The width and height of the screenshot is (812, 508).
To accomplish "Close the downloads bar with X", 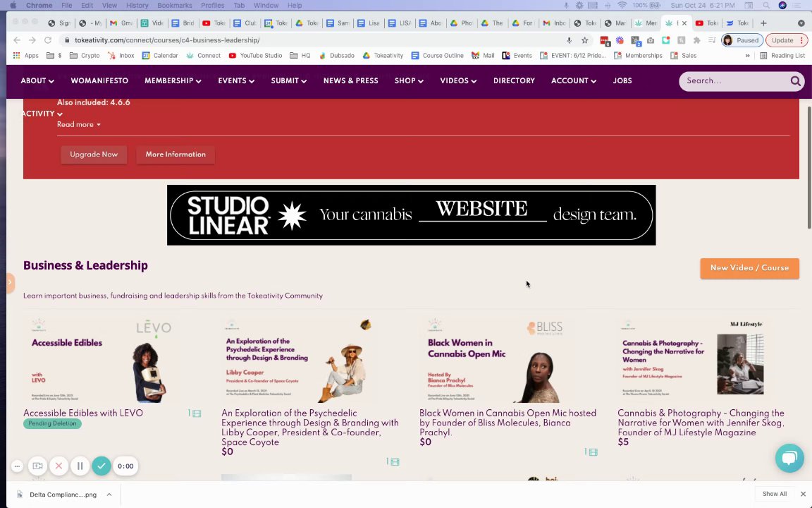I will [x=803, y=494].
